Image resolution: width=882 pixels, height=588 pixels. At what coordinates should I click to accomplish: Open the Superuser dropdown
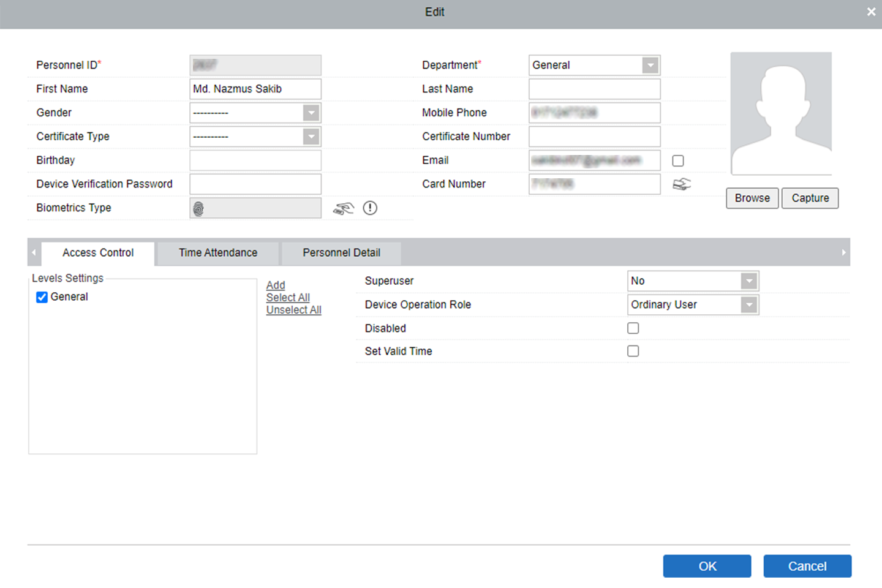[x=748, y=281]
